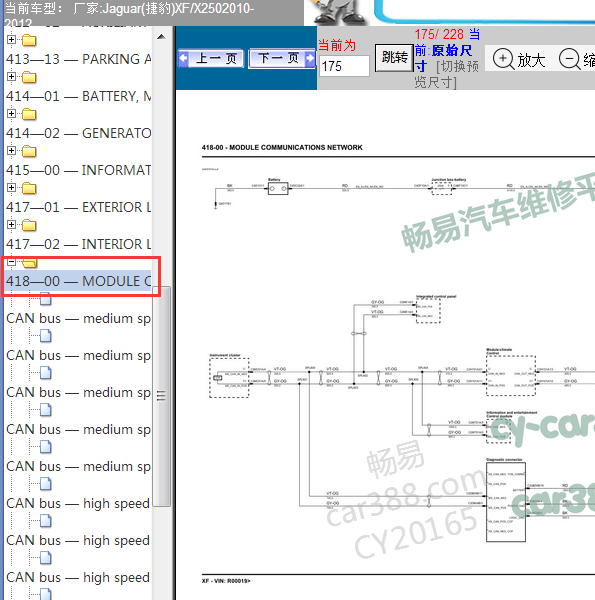The height and width of the screenshot is (600, 595).
Task: Click the tree panel scrollbar thumb
Action: pyautogui.click(x=161, y=396)
